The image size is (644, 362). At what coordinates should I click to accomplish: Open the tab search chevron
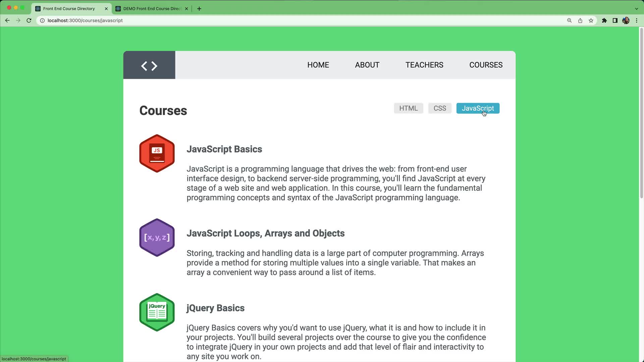(636, 8)
